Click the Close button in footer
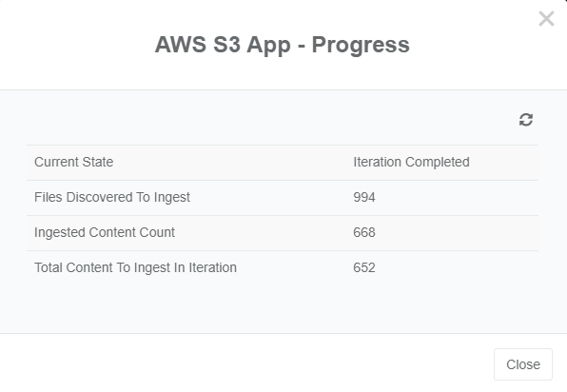Image resolution: width=567 pixels, height=392 pixels. coord(523,364)
